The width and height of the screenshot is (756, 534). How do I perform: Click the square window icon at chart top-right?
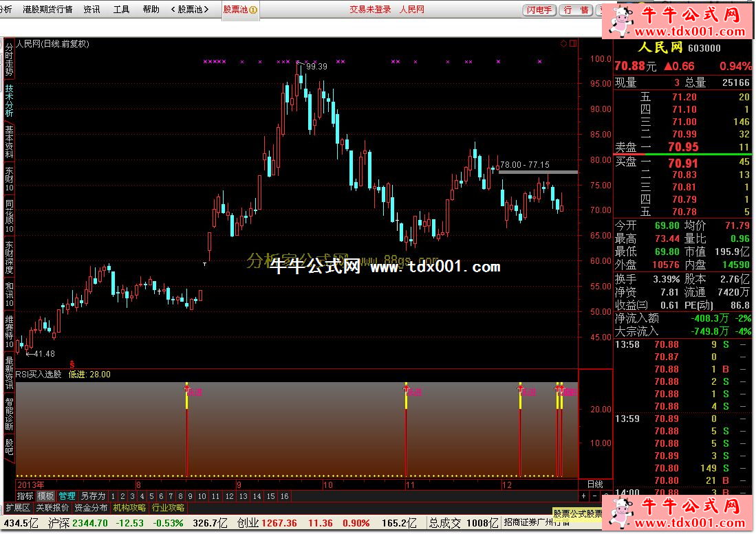coord(573,44)
